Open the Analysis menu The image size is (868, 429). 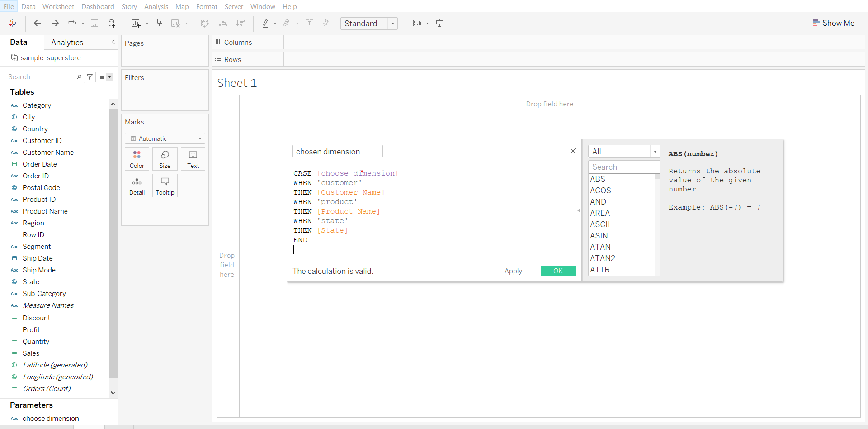click(x=156, y=7)
